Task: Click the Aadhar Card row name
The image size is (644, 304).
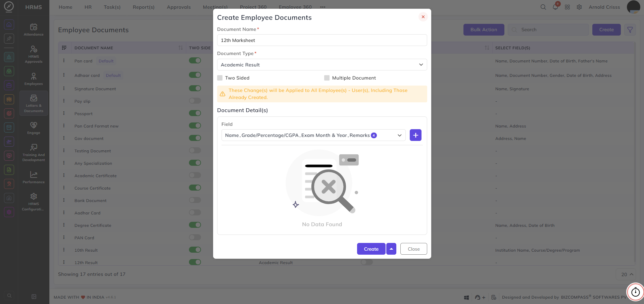Action: pos(88,213)
